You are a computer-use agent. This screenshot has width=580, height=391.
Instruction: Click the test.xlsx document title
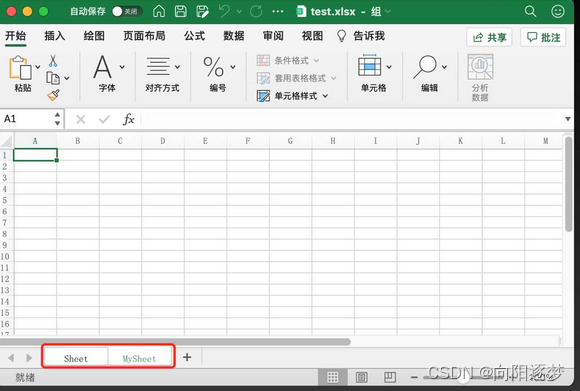(333, 11)
